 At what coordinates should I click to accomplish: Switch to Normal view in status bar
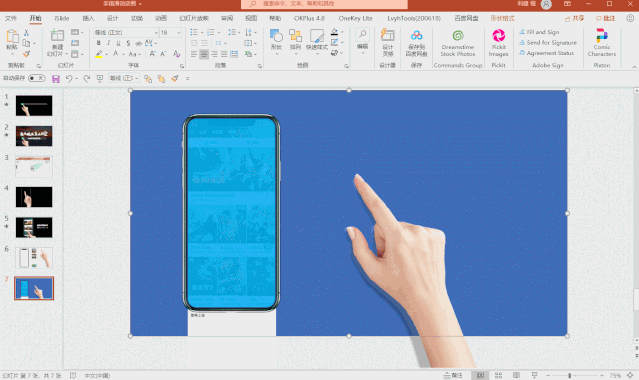pos(480,375)
